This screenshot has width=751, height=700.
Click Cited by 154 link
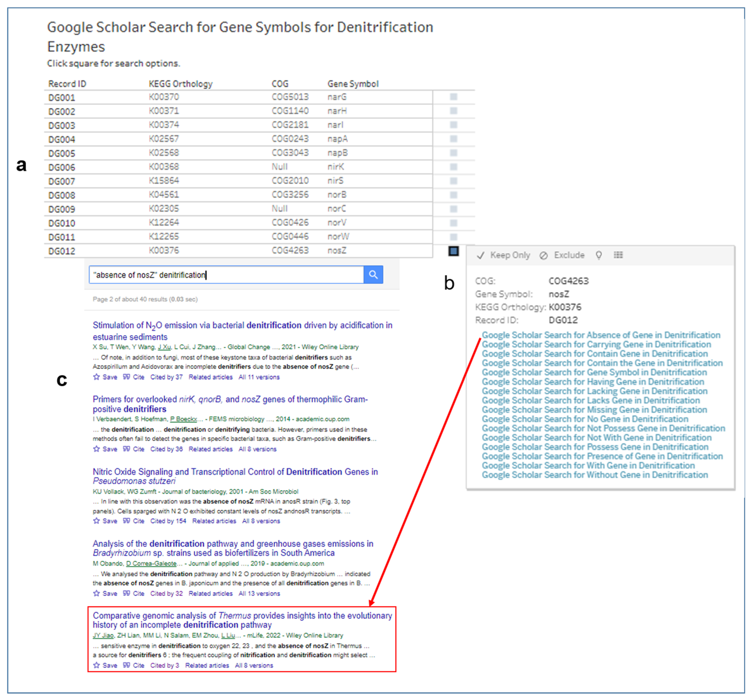(168, 521)
